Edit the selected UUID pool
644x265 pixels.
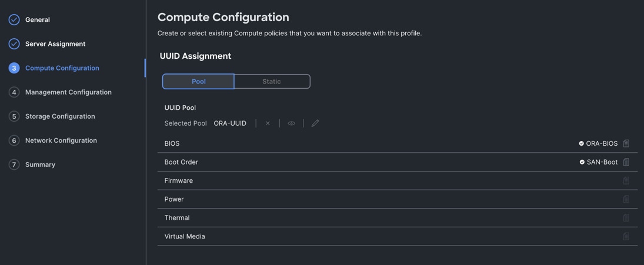pos(315,123)
